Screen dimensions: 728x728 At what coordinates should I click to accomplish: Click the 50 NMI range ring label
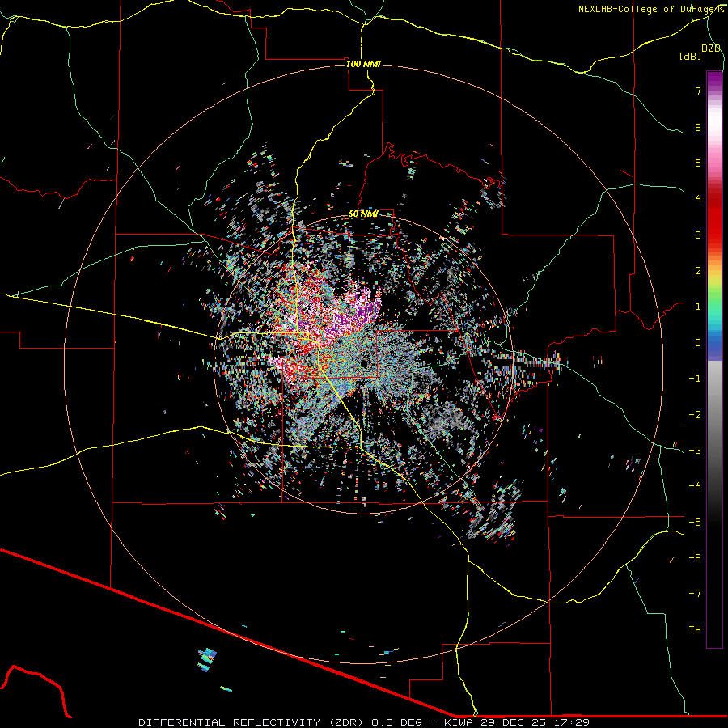point(363,214)
